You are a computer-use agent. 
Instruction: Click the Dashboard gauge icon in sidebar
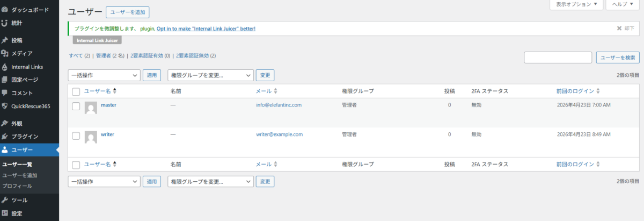coord(5,10)
